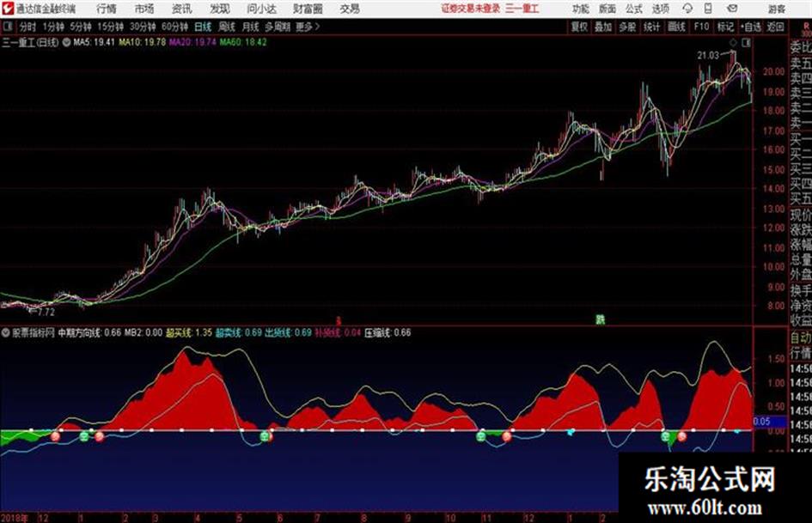
Task: Open the 版面 menu
Action: 607,9
